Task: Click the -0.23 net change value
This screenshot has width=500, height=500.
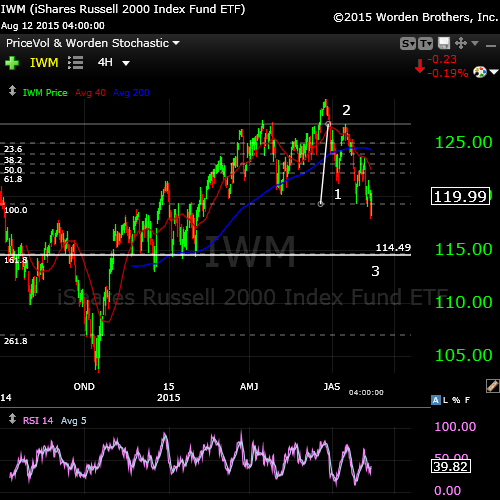Action: [442, 59]
